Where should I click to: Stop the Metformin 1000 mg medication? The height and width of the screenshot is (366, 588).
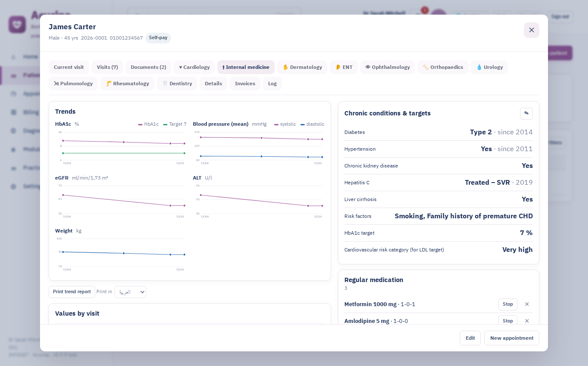click(508, 304)
